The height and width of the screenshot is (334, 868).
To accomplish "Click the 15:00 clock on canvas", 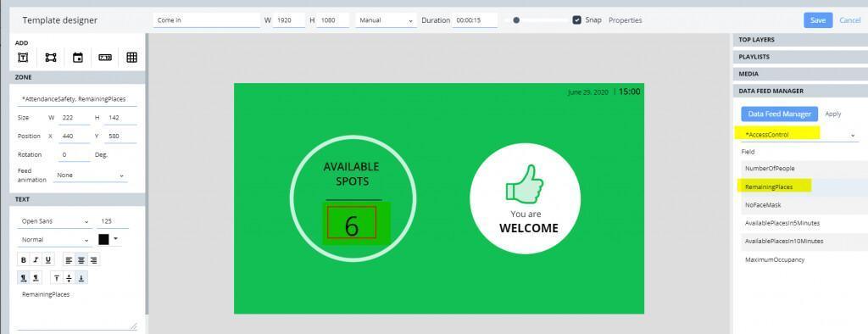I will [x=630, y=92].
